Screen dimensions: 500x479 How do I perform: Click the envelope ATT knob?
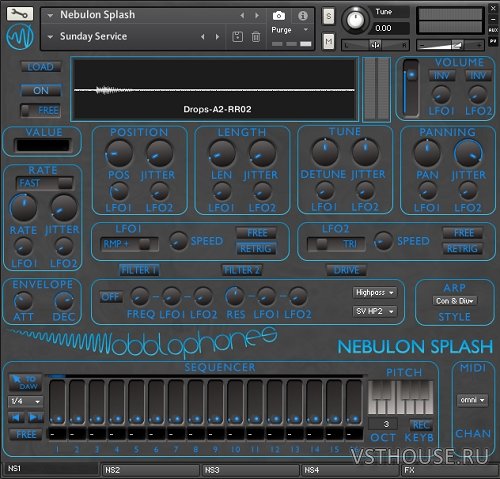click(x=23, y=301)
